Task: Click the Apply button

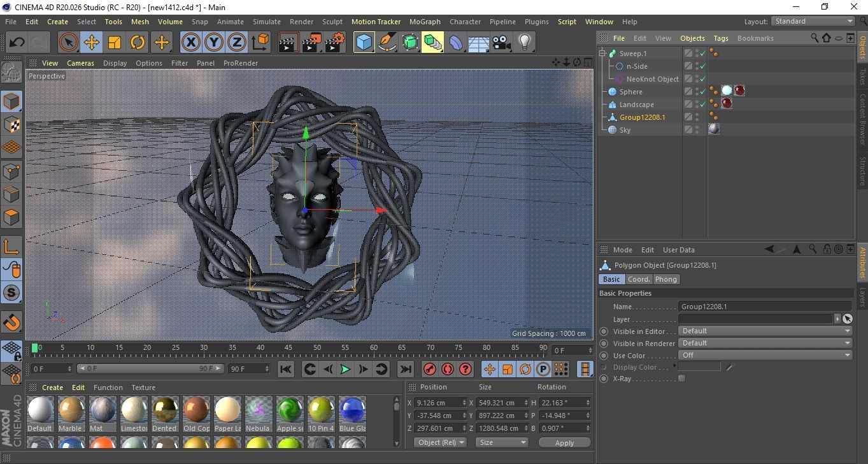Action: click(564, 442)
